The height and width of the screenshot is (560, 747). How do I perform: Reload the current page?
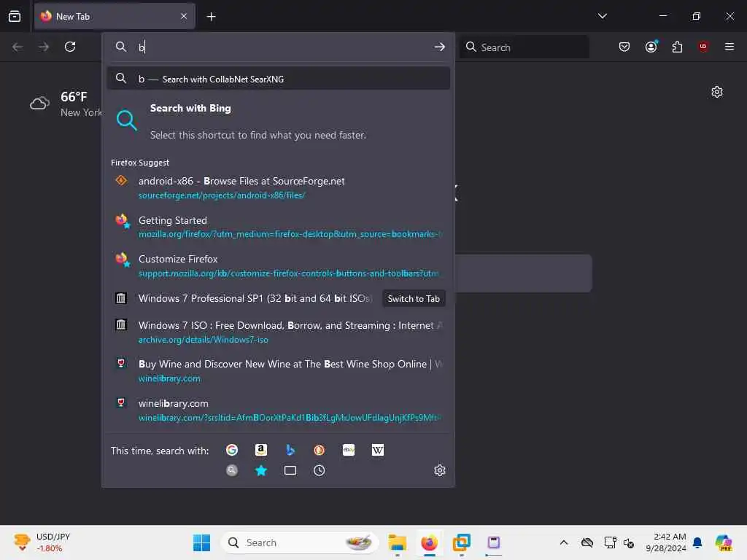point(70,47)
